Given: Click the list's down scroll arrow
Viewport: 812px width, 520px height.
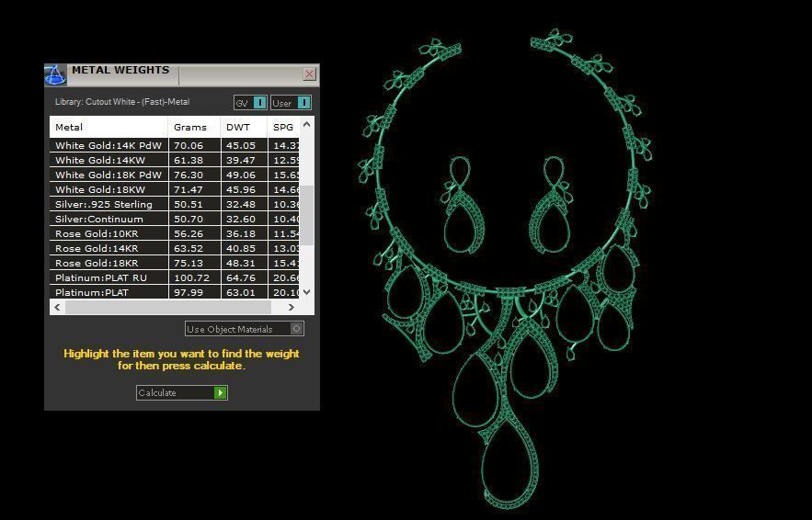Looking at the screenshot, I should (306, 292).
